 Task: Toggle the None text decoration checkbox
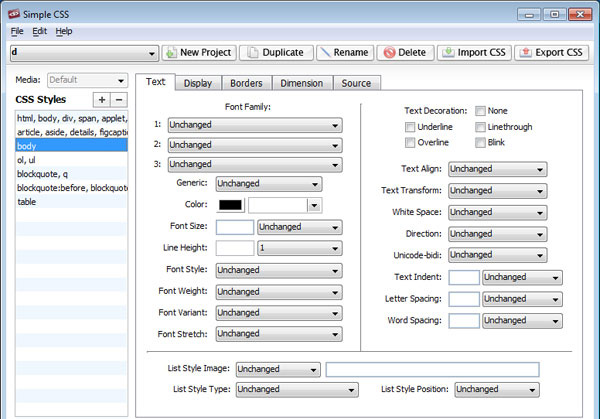coord(480,111)
